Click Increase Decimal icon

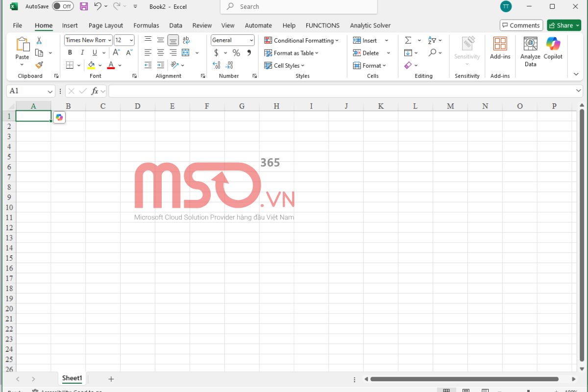pyautogui.click(x=217, y=65)
